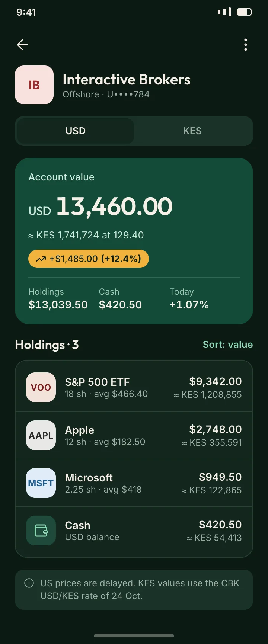Open the Apple holding details

(134, 435)
